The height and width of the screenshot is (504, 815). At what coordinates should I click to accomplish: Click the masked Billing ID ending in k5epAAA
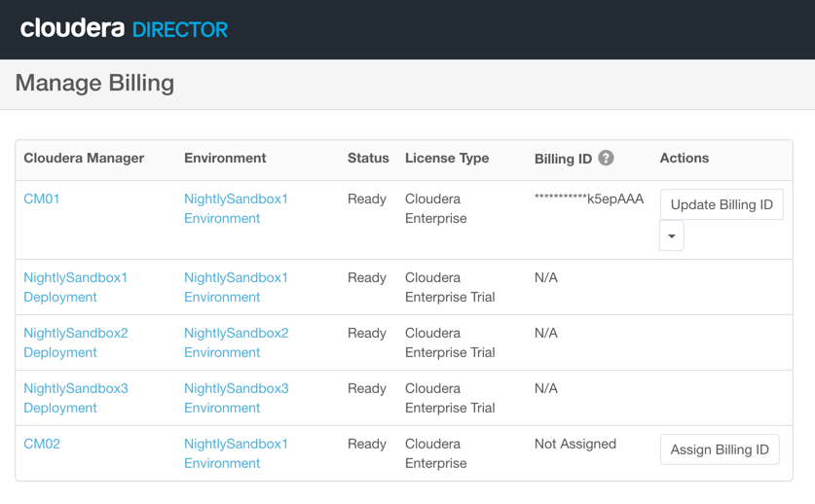[x=589, y=198]
